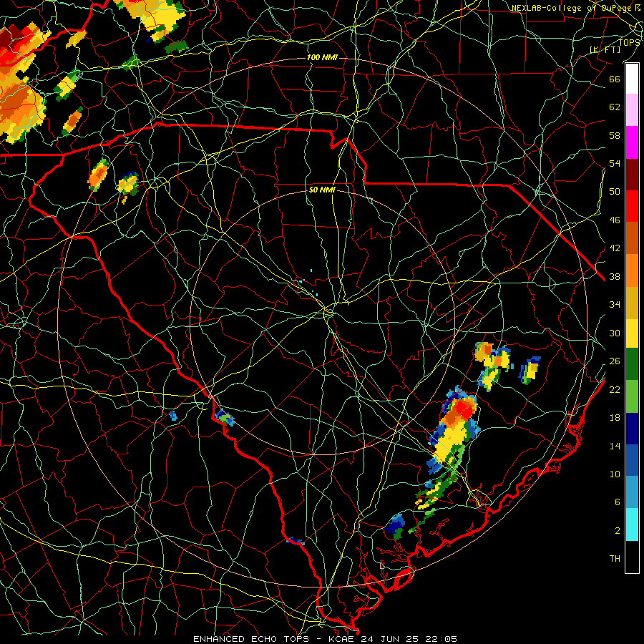
Task: Select the dark maroon legend swatch
Action: click(x=632, y=175)
